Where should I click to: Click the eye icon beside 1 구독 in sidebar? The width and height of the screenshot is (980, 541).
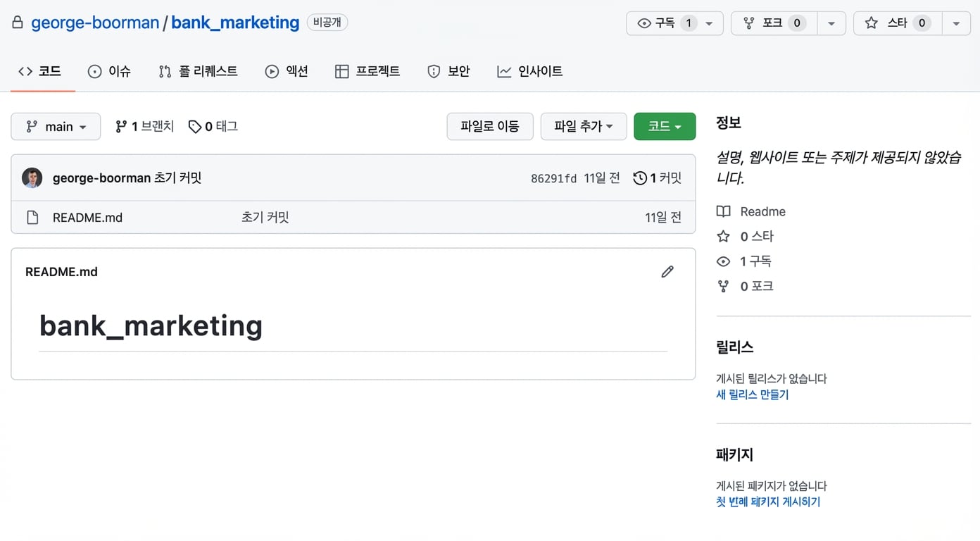tap(723, 261)
